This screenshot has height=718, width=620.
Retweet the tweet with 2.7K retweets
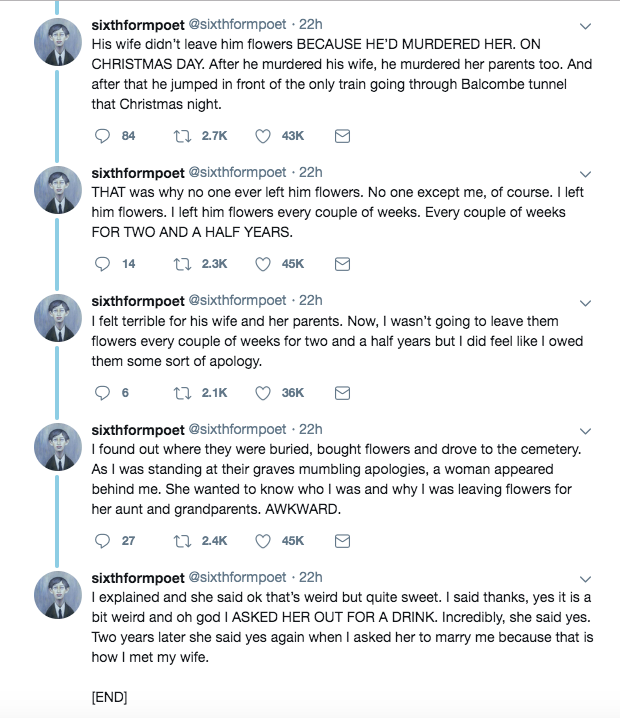coord(182,136)
